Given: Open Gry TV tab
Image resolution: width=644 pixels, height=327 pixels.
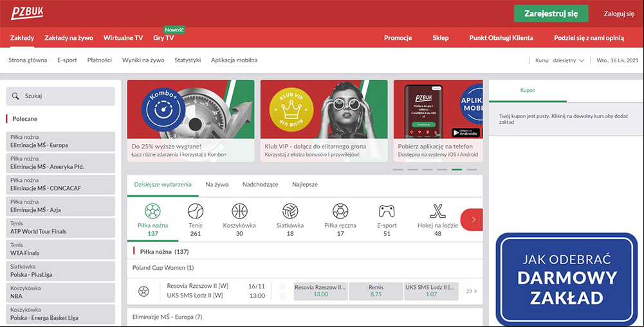Looking at the screenshot, I should coord(163,38).
